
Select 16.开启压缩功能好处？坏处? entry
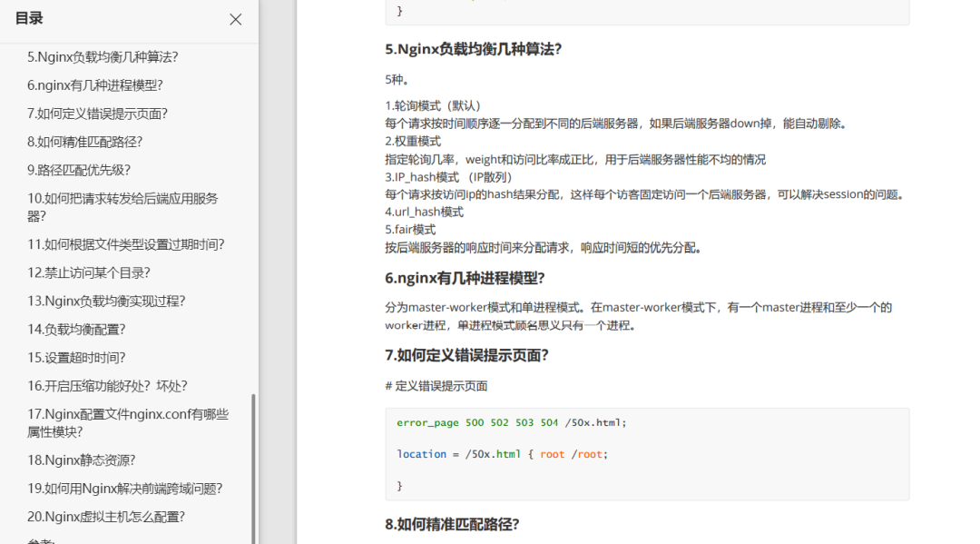[x=107, y=385]
